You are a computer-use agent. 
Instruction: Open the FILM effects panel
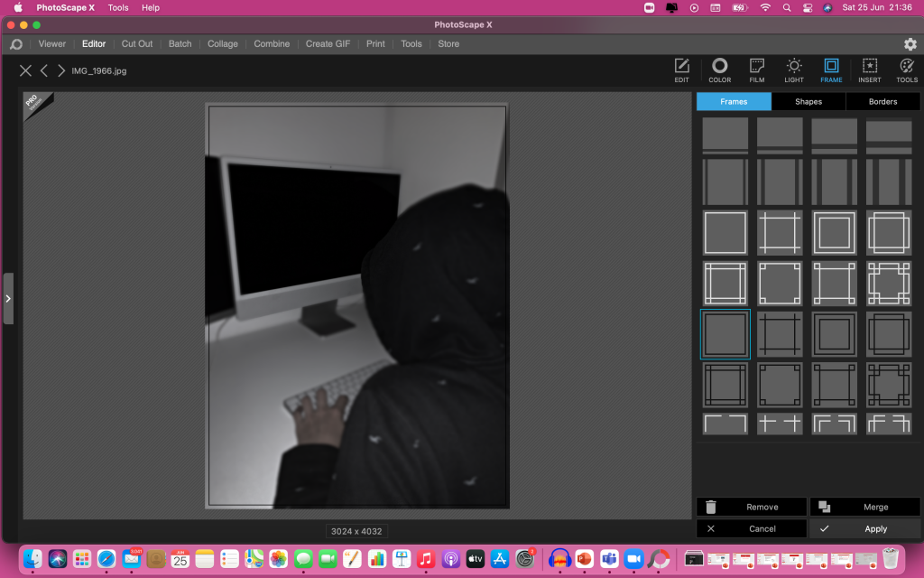(757, 70)
